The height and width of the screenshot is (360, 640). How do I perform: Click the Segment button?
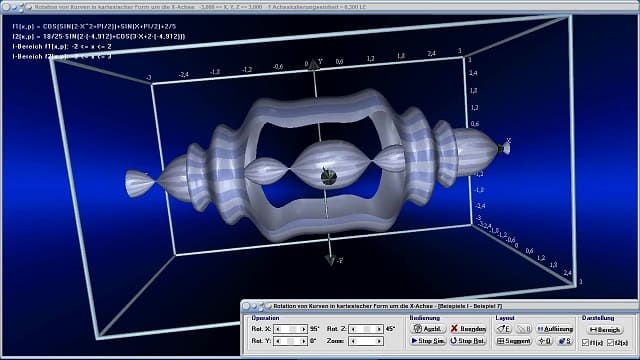[x=514, y=341]
